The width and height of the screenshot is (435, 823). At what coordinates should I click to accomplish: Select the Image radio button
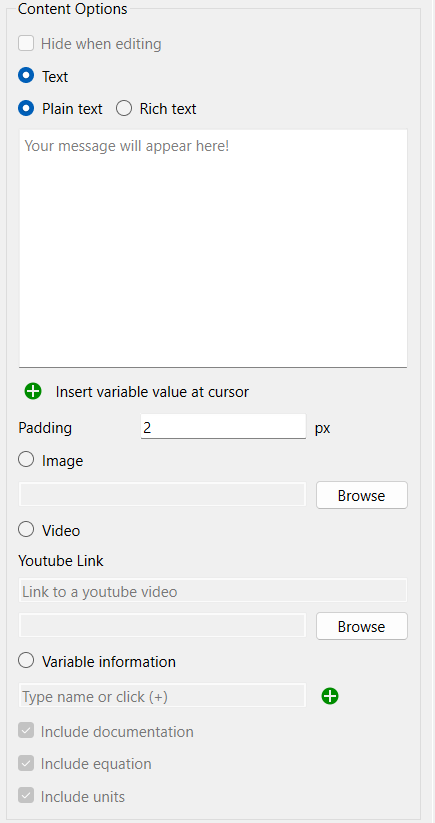(26, 460)
